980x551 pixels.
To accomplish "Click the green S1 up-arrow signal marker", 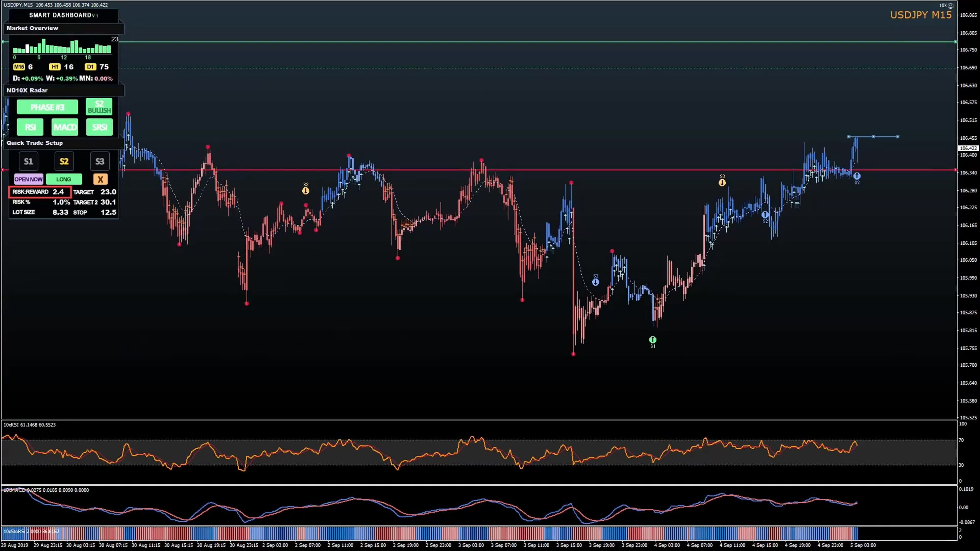I will coord(652,340).
